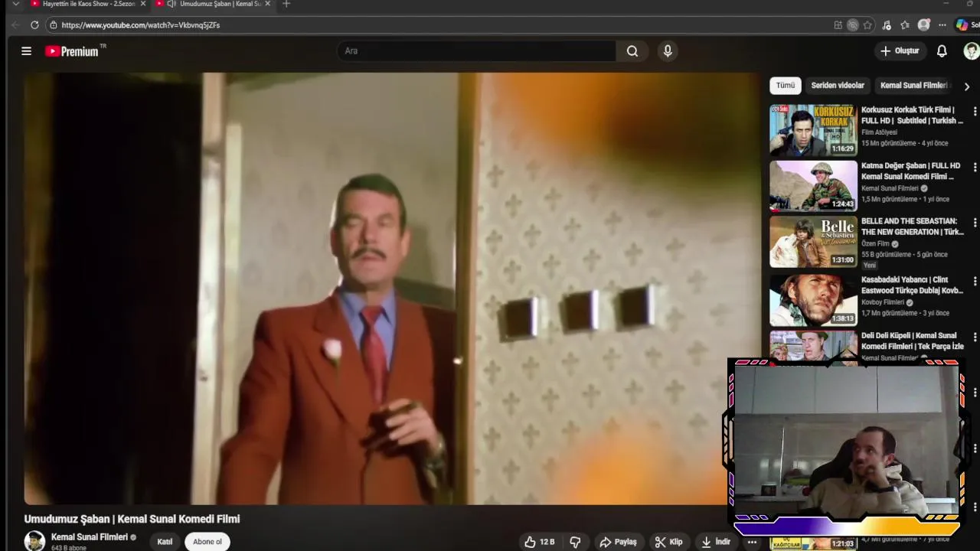The height and width of the screenshot is (551, 980).
Task: Switch to Umudumuz Şaban browser tab
Action: (214, 4)
